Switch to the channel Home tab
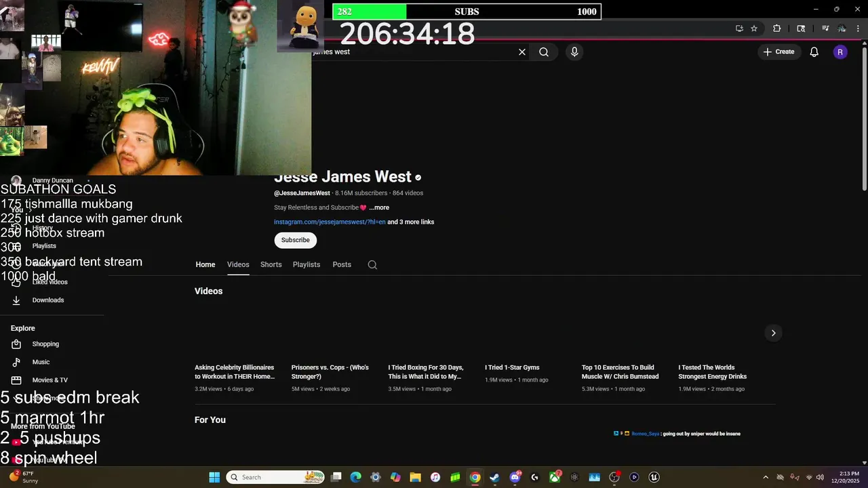Image resolution: width=868 pixels, height=488 pixels. (x=205, y=264)
